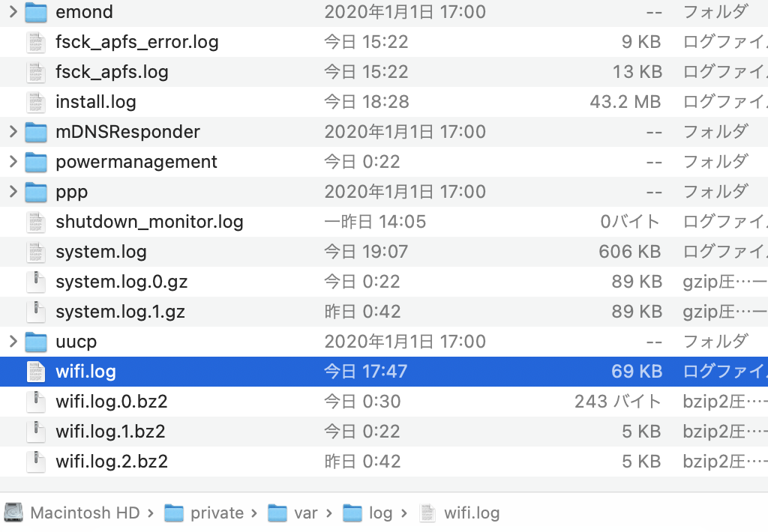The width and height of the screenshot is (768, 532).
Task: Click the fsck_apfs_error.log file icon
Action: point(36,42)
